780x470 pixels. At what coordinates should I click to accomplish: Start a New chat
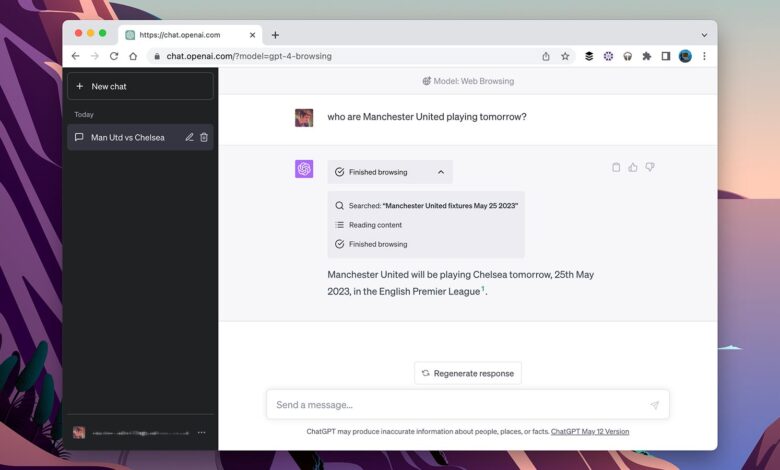pos(140,86)
